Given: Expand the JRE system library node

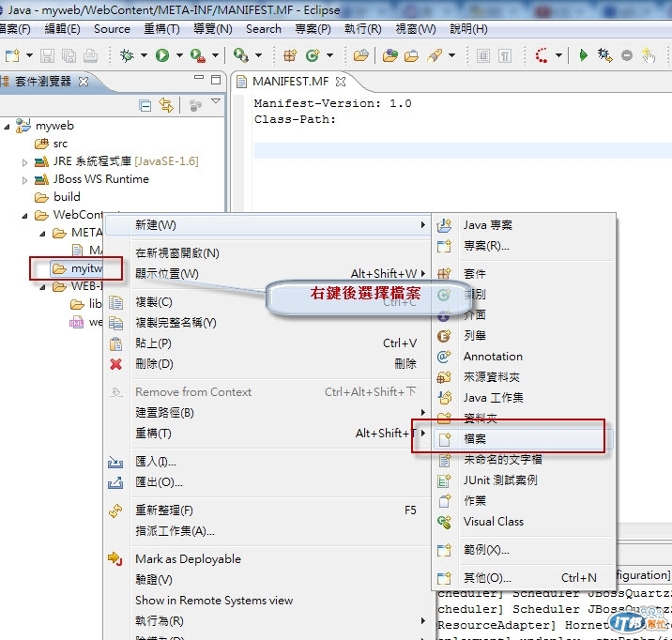Looking at the screenshot, I should (24, 162).
